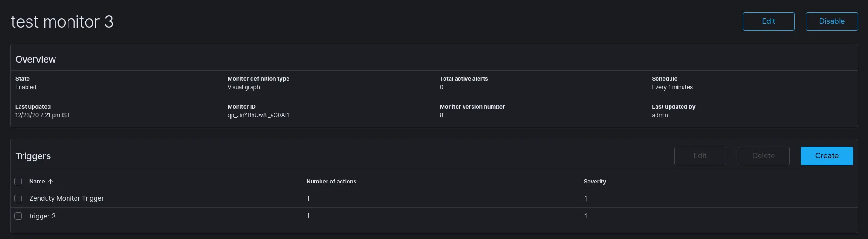Screen dimensions: 868x239
Task: Click the Number of actions column header
Action: (x=331, y=182)
